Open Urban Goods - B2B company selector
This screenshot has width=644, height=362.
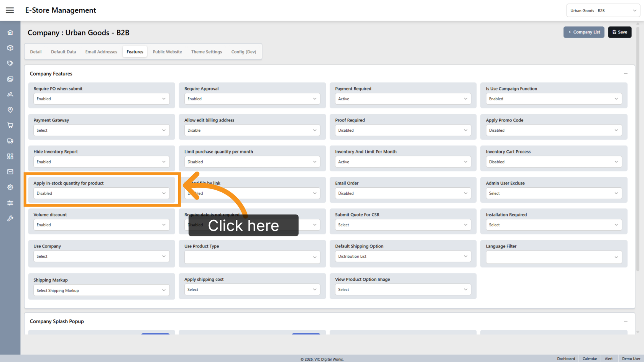click(x=603, y=11)
